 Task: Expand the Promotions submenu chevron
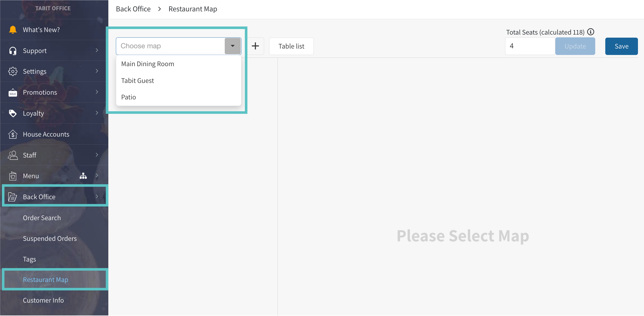click(97, 92)
